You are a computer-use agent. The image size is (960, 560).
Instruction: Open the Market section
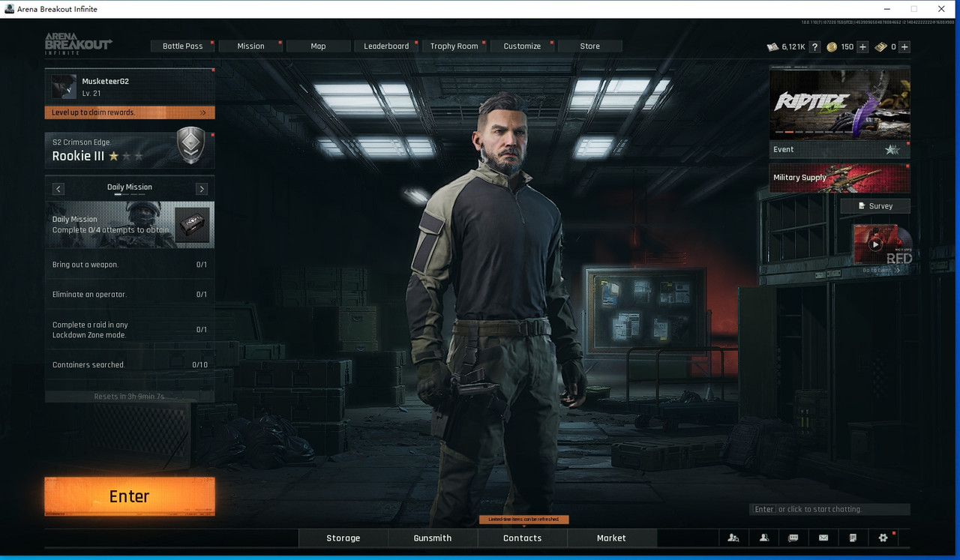611,538
